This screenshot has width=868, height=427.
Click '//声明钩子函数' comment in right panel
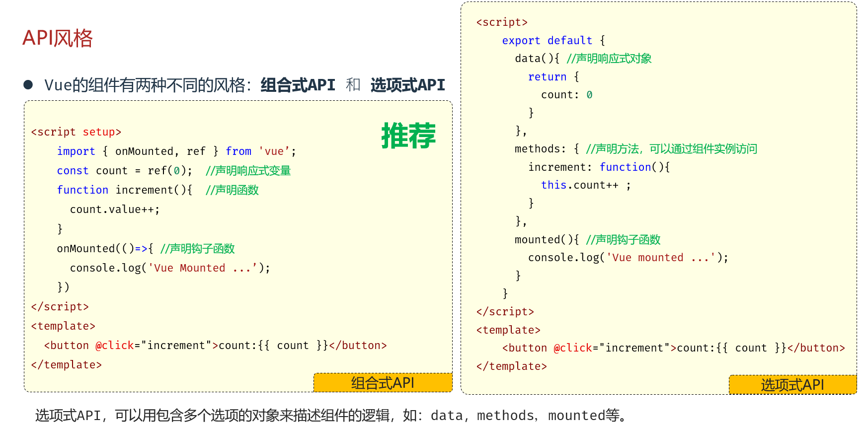pos(623,240)
